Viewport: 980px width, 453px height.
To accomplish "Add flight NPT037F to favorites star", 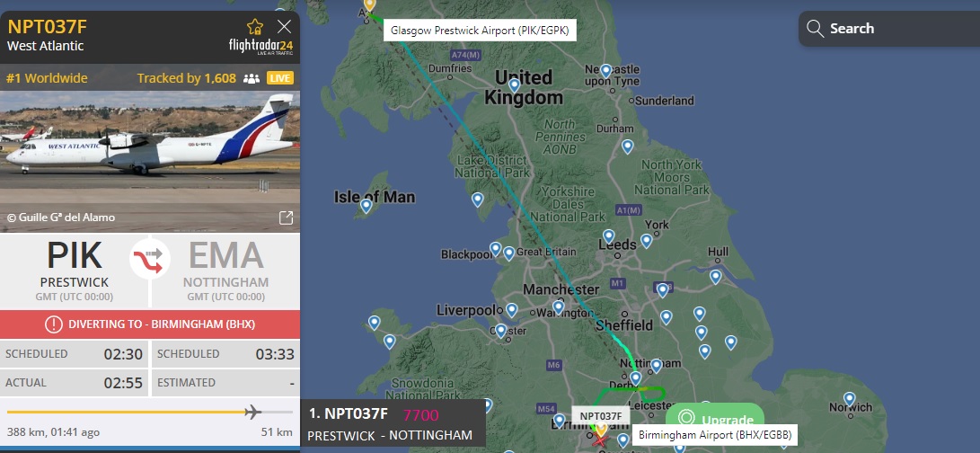I will pos(255,26).
